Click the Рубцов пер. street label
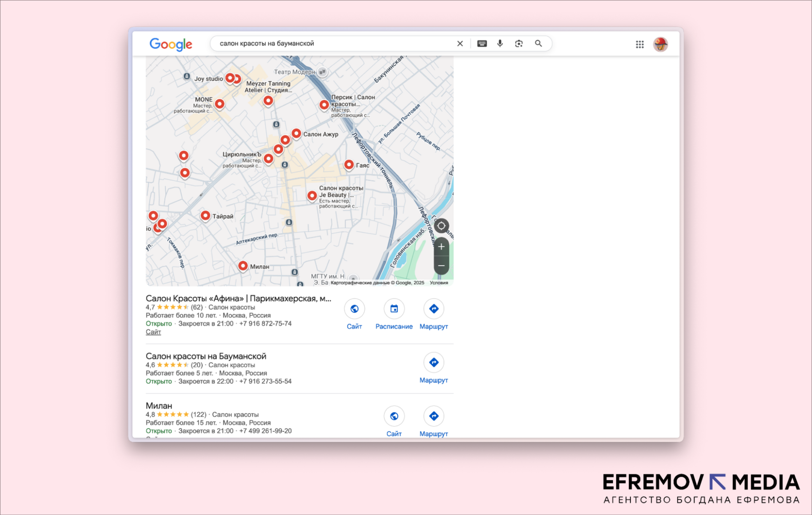 (x=428, y=141)
